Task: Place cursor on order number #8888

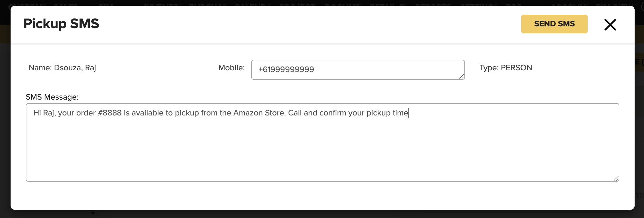Action: pos(110,113)
